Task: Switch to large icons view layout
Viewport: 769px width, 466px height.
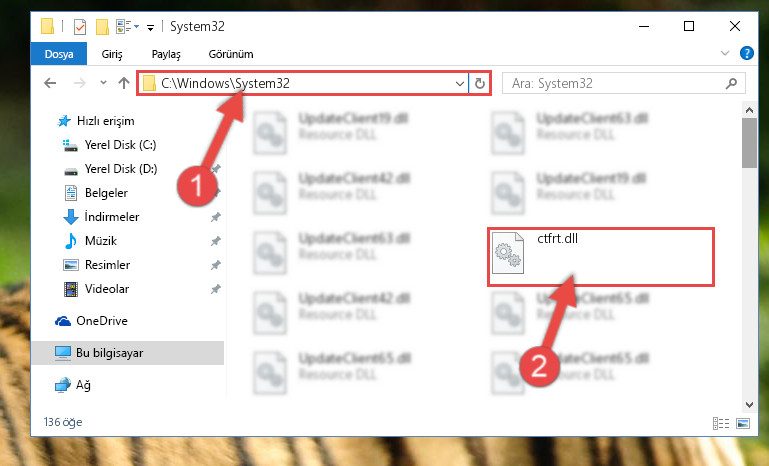Action: pyautogui.click(x=743, y=423)
